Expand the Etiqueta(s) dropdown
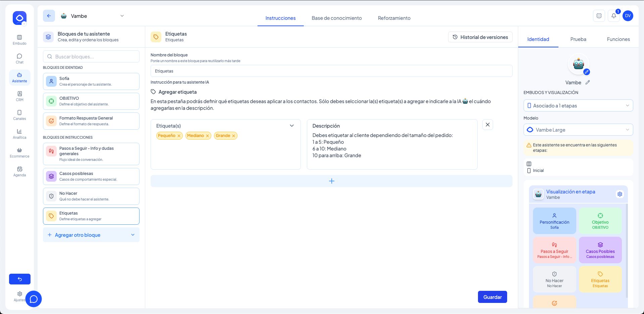 (x=291, y=126)
